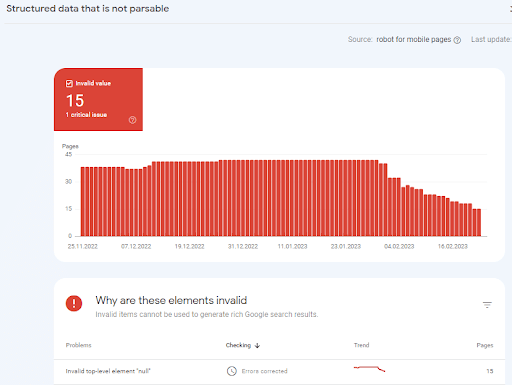Click the red error exclamation icon
The width and height of the screenshot is (512, 385).
coord(74,303)
